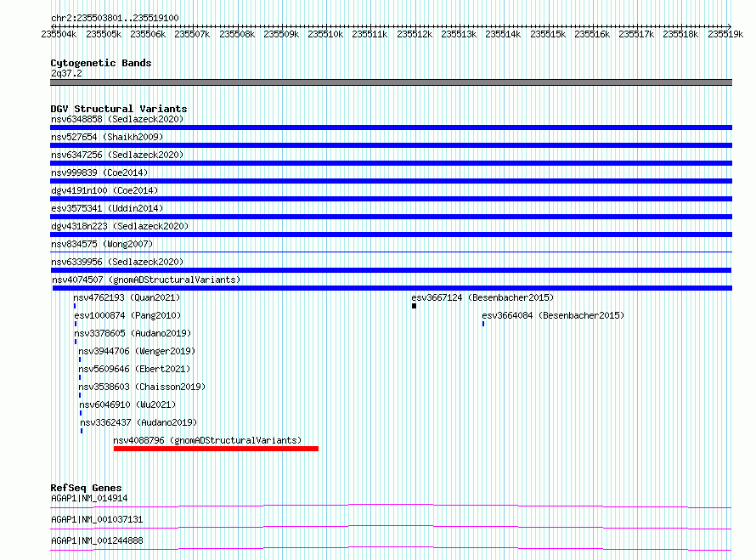The image size is (756, 560).
Task: Click nsv4762193 (Quan2021) label
Action: (x=127, y=297)
